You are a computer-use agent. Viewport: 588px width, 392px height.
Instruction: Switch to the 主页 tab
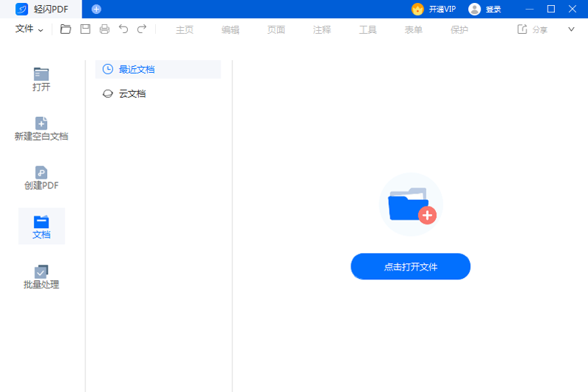tap(184, 29)
